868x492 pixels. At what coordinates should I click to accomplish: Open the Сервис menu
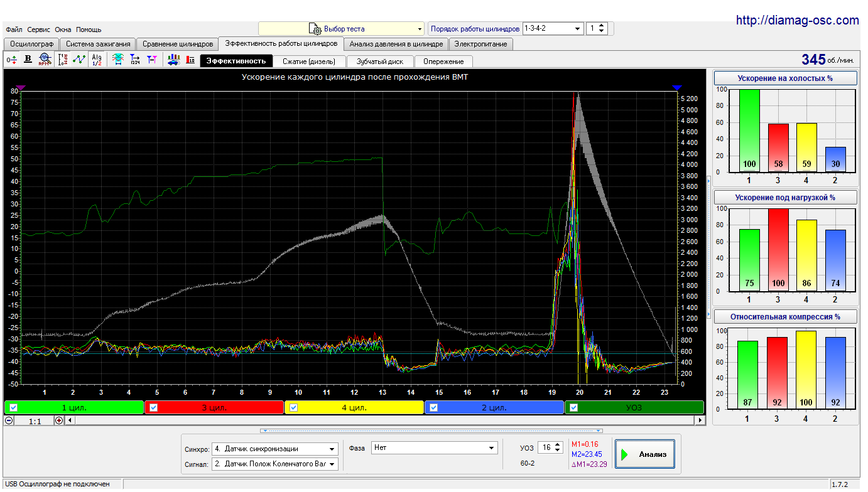39,29
